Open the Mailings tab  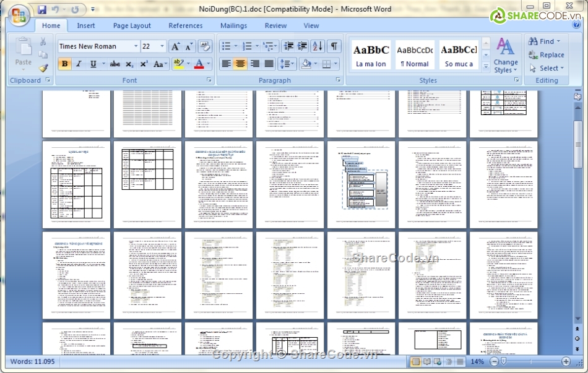(x=233, y=25)
